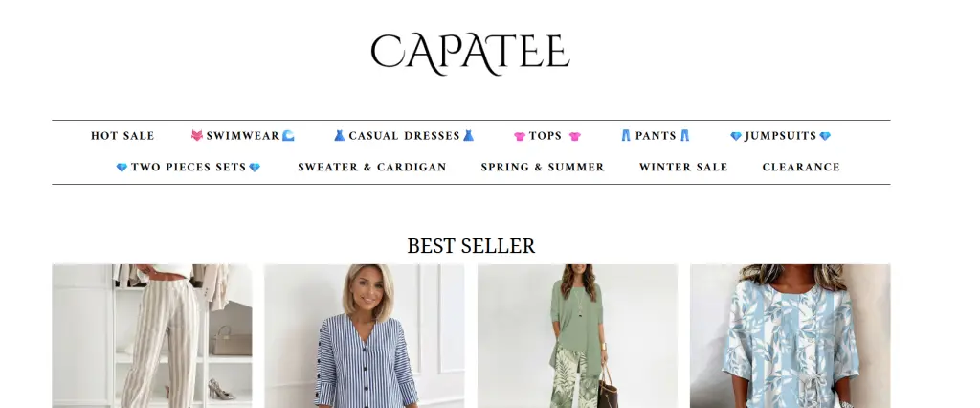Image resolution: width=980 pixels, height=408 pixels.
Task: Click the pink shirt emoji before Tops
Action: pyautogui.click(x=520, y=136)
